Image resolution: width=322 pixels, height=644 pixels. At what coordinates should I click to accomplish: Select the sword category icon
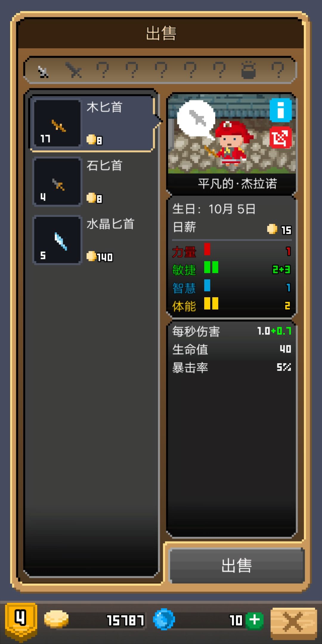pyautogui.click(x=74, y=70)
